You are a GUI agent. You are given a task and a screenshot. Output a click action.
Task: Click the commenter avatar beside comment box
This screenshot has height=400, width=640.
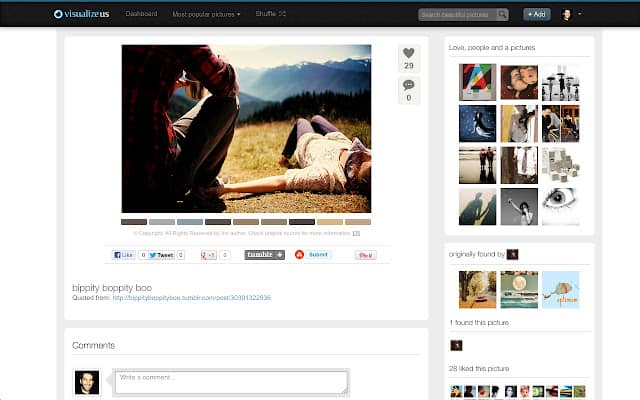coord(87,382)
